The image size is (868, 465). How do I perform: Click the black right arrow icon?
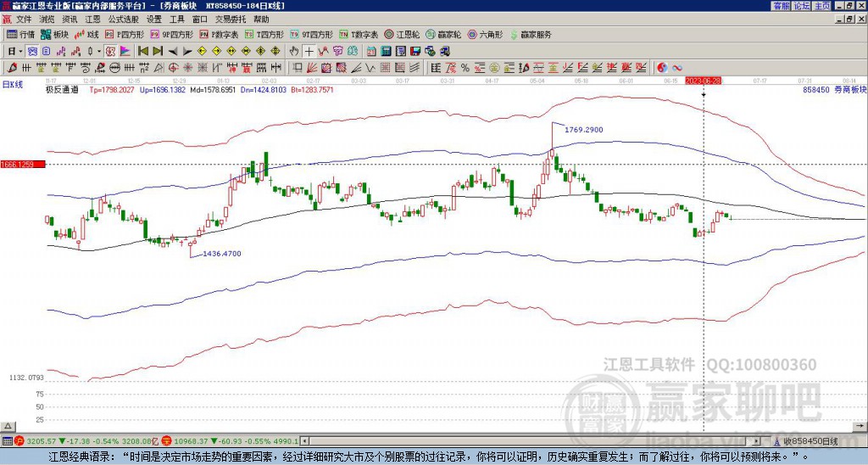coord(187,52)
